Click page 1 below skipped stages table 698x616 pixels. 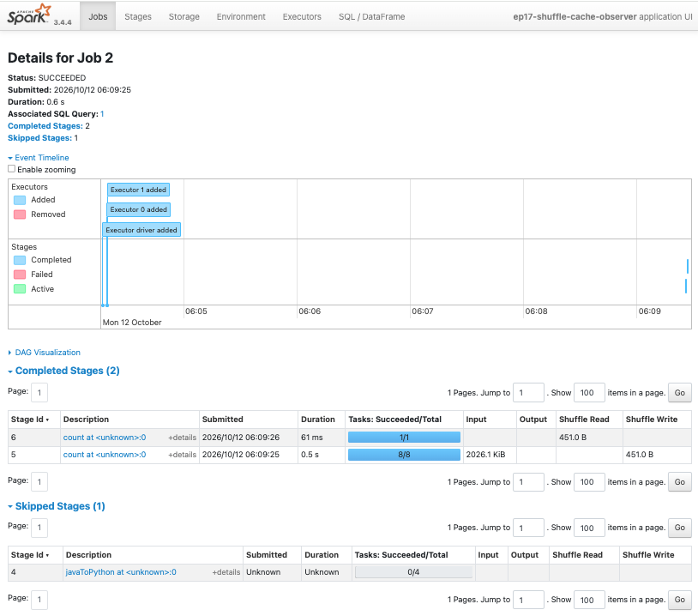coord(39,600)
